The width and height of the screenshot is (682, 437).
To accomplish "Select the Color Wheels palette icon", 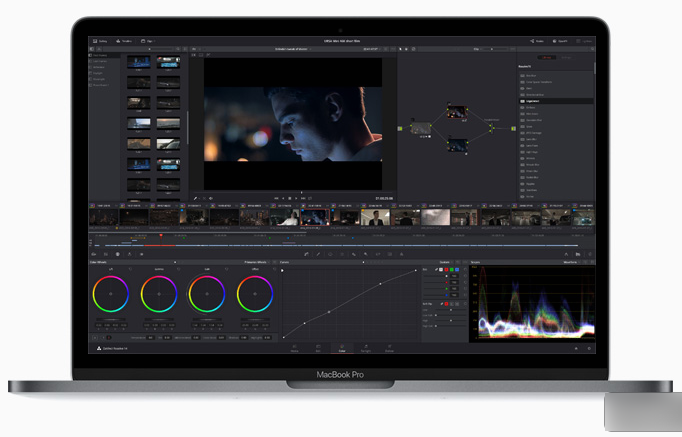I will [117, 254].
